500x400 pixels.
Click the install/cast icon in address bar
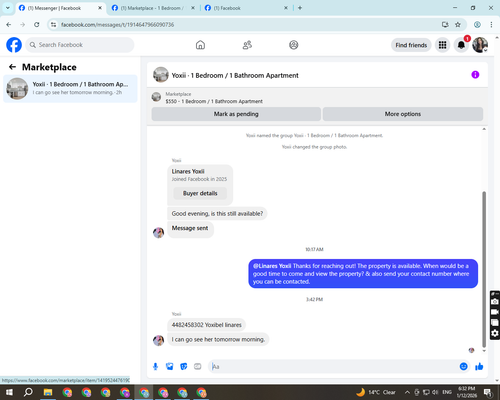pos(445,25)
